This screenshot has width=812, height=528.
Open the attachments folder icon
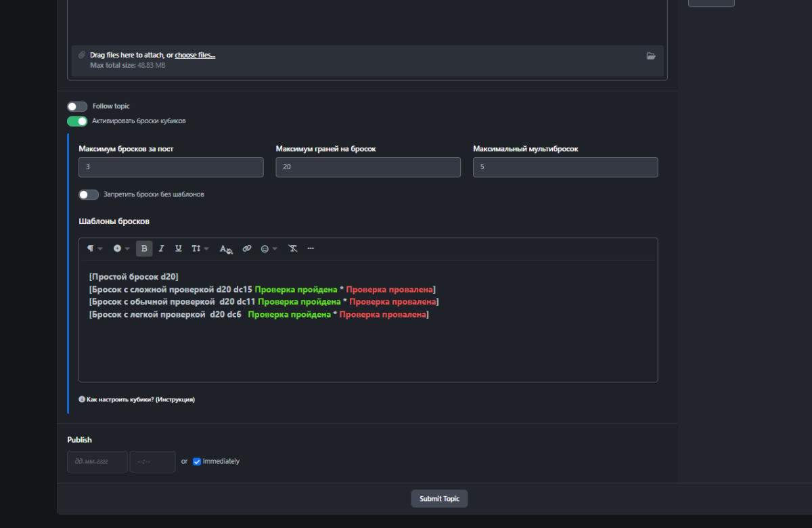tap(651, 56)
